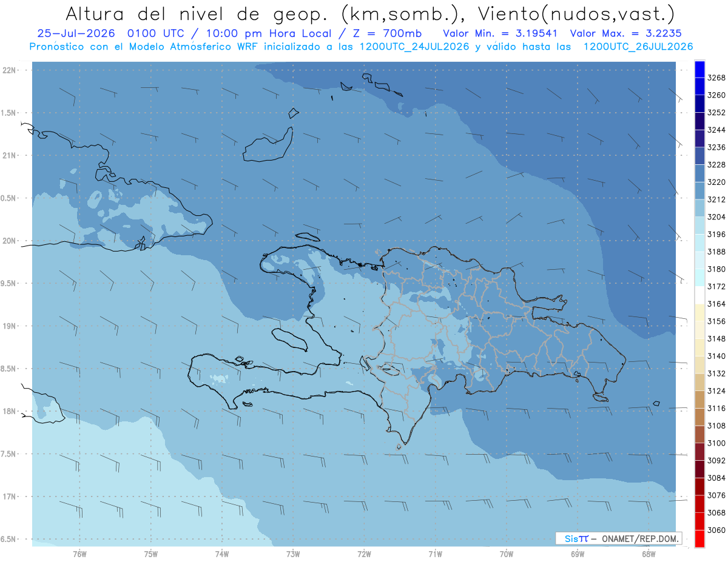The height and width of the screenshot is (562, 728).
Task: Click the '3108' color bar value
Action: (716, 426)
